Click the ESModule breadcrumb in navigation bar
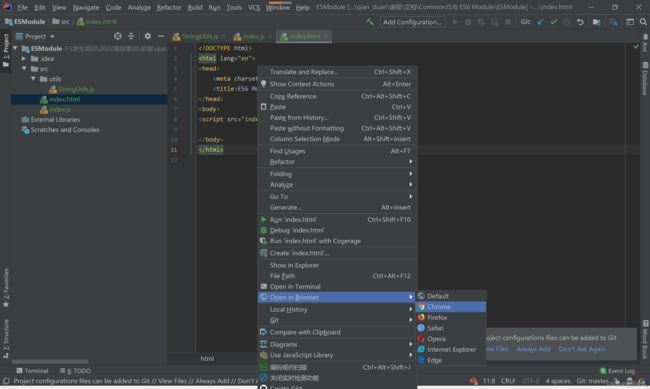 (25, 22)
